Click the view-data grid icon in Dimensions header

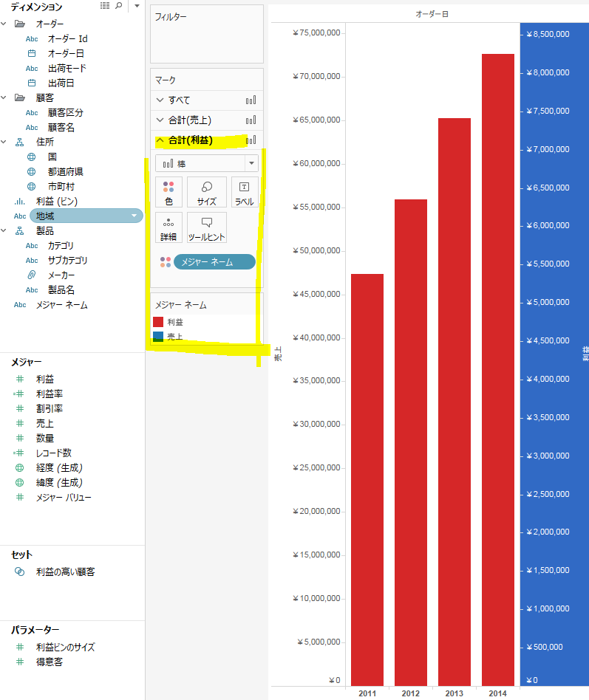coord(105,6)
